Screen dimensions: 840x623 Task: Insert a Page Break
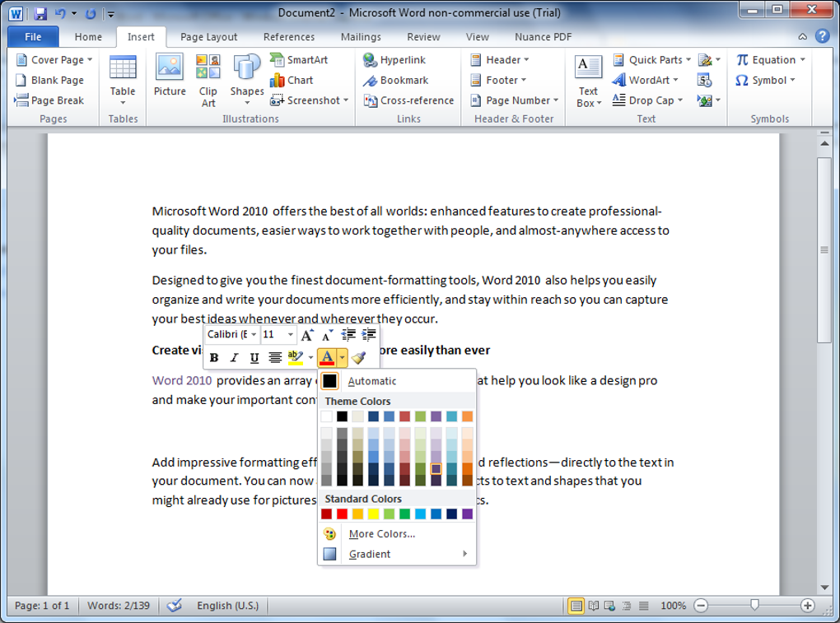coord(49,100)
